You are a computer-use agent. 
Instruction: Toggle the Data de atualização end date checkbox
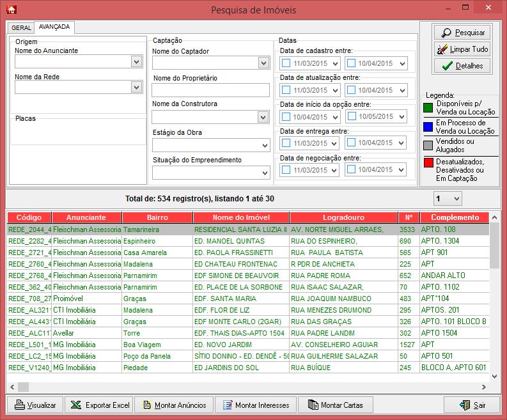tap(351, 90)
